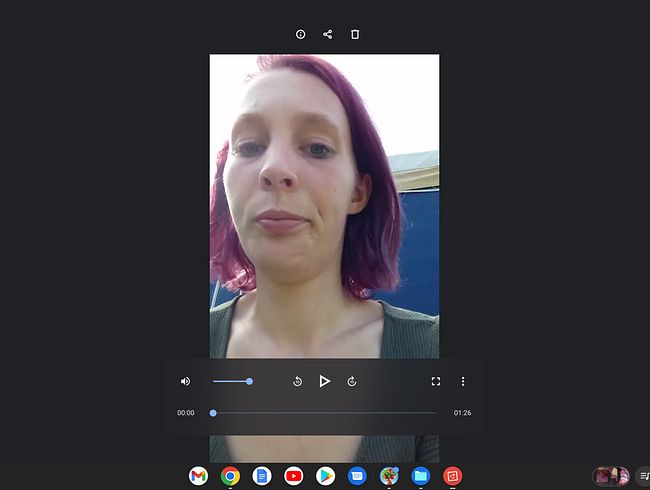
Task: Open Gmail from the shelf
Action: pos(198,476)
